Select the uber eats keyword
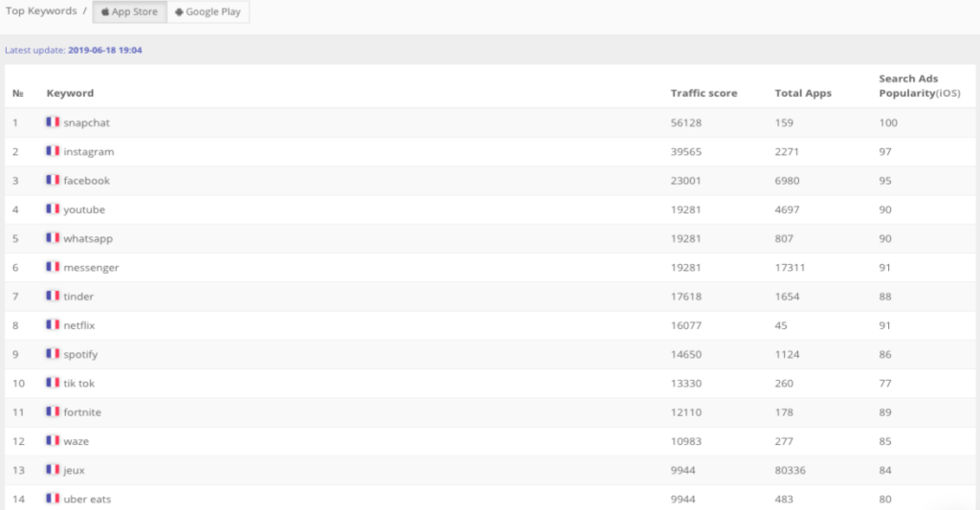The width and height of the screenshot is (980, 510). click(x=87, y=499)
